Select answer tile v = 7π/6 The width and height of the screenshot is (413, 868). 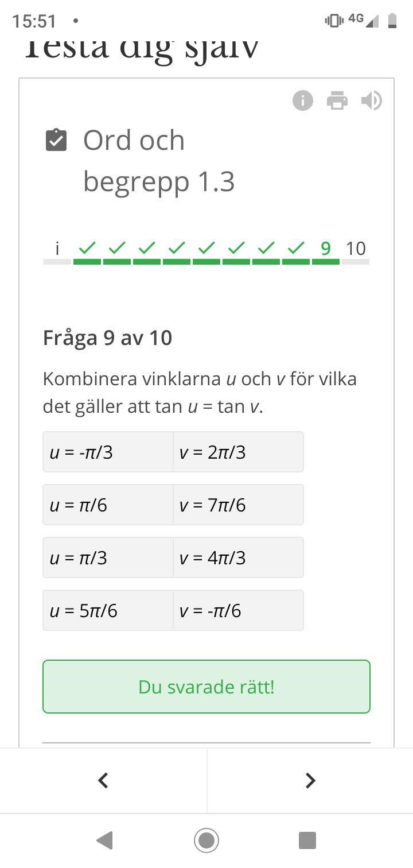click(x=238, y=505)
